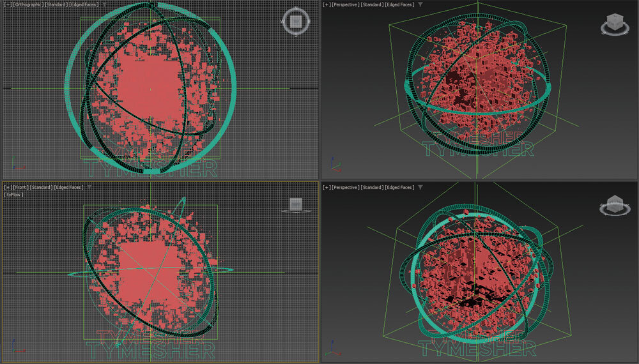The width and height of the screenshot is (639, 364).
Task: Open the Orthographic point-of-view label menu
Action: (27, 5)
